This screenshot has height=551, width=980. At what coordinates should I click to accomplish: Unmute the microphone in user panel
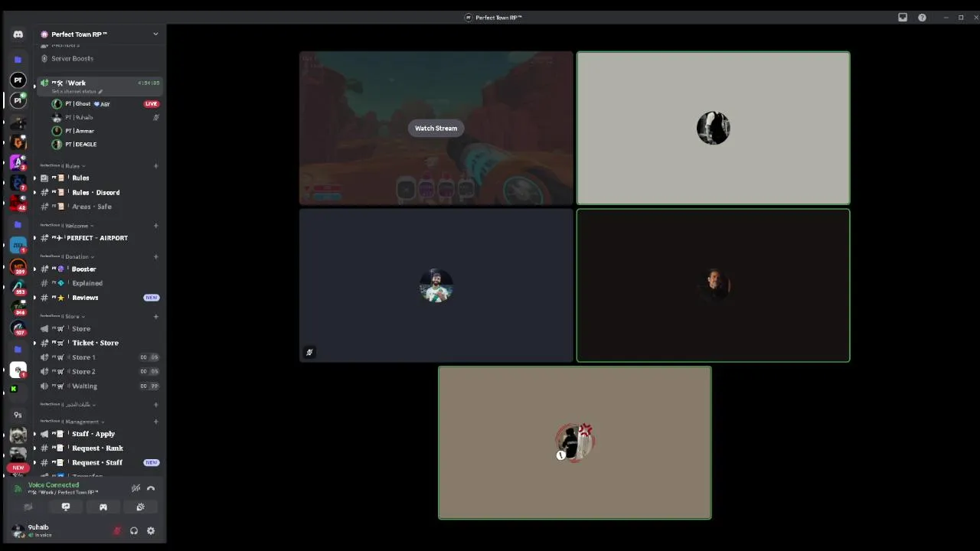pyautogui.click(x=117, y=531)
